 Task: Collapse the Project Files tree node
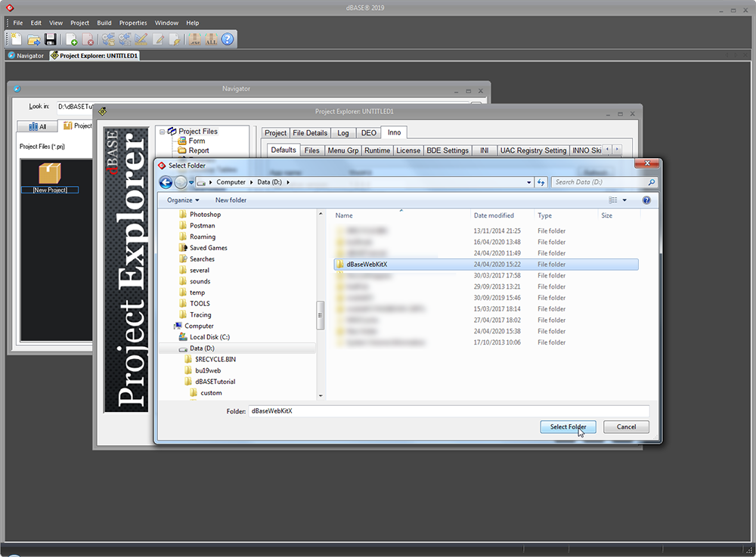(162, 132)
